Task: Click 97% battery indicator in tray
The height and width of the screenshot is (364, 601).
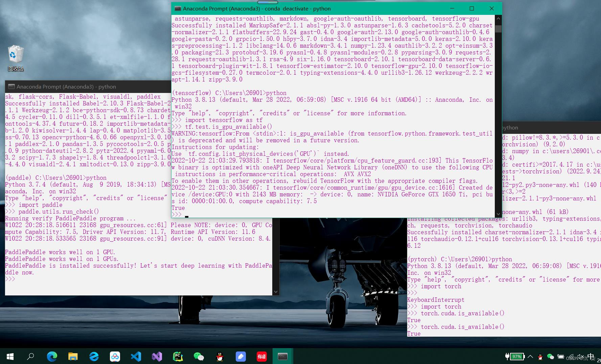Action: click(514, 356)
